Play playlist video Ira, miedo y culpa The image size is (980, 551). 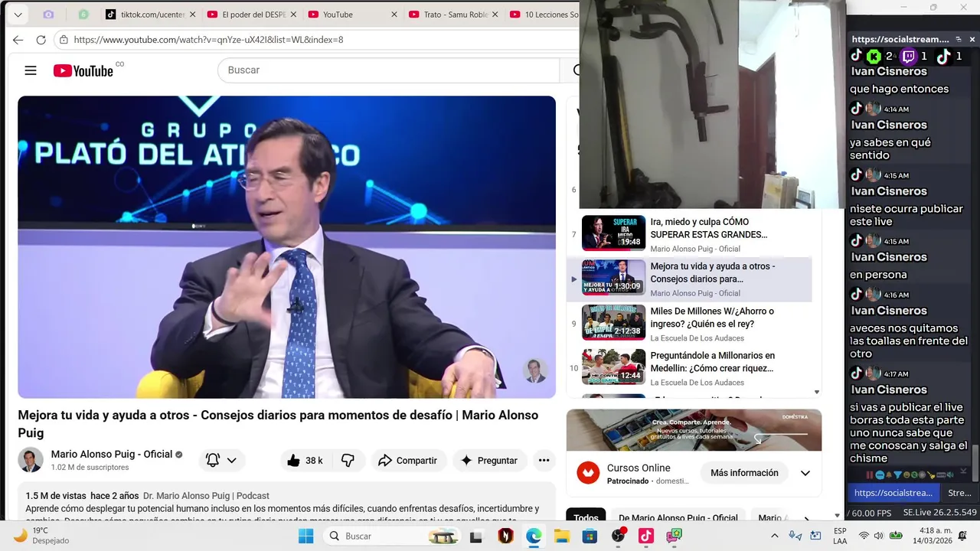689,234
